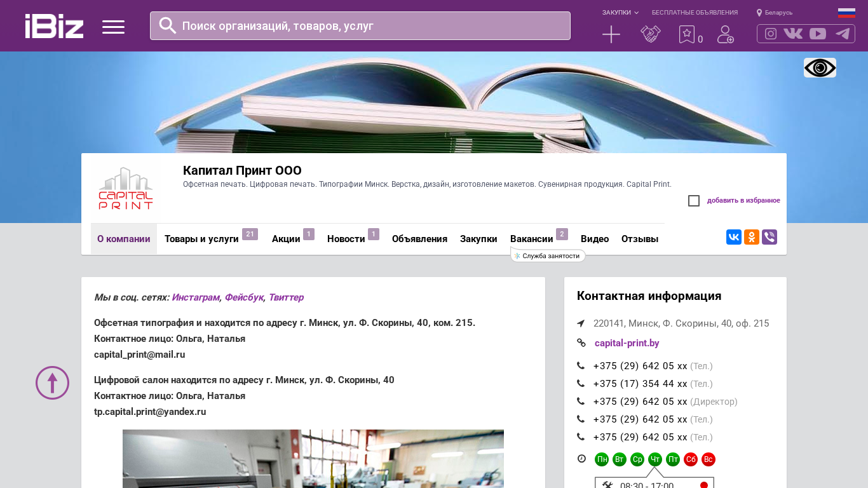Screen dimensions: 868x488
Task: Tick the 'добавить в избранное' checkbox
Action: [694, 201]
